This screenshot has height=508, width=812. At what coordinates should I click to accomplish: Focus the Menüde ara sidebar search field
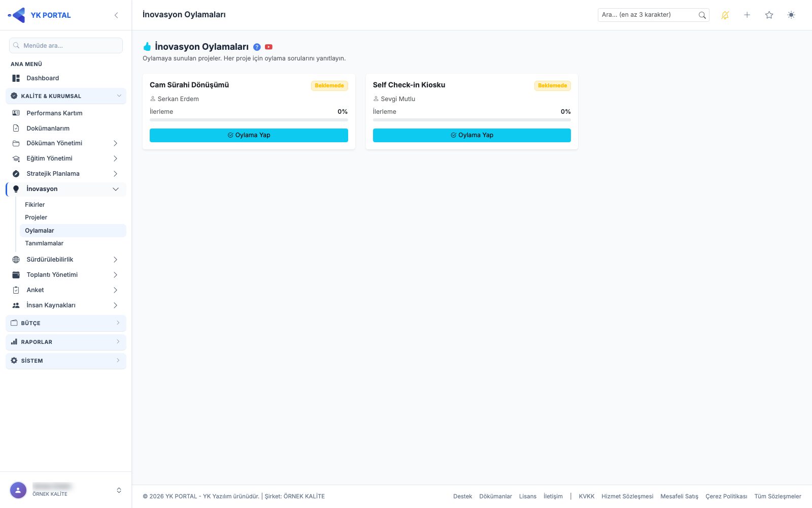click(66, 45)
